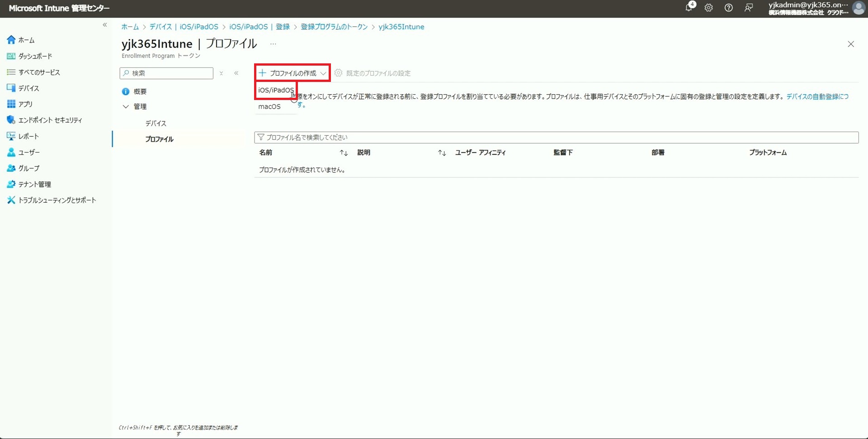Screen dimensions: 868x439
Task: Open the account avatar menu
Action: coord(858,8)
